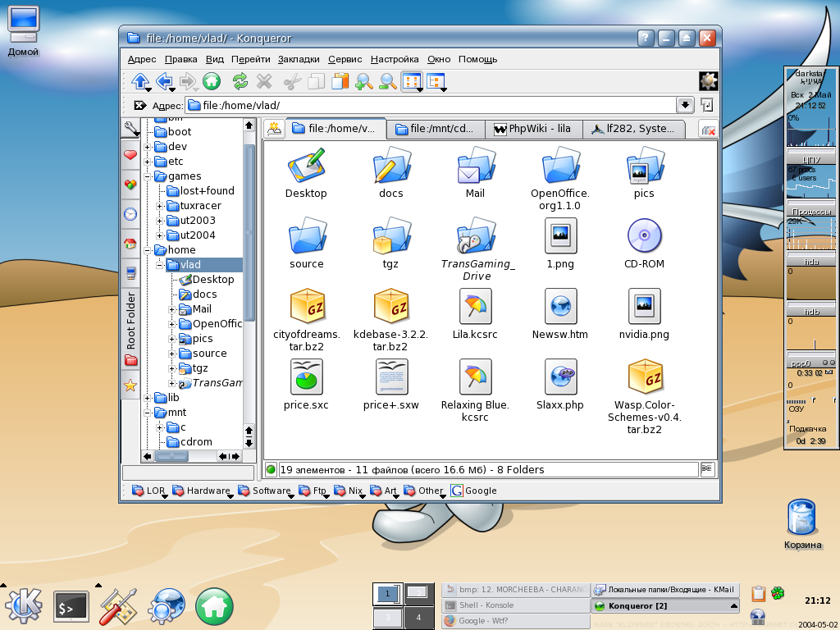Toggle the green view-link indicator in status bar

pos(271,470)
